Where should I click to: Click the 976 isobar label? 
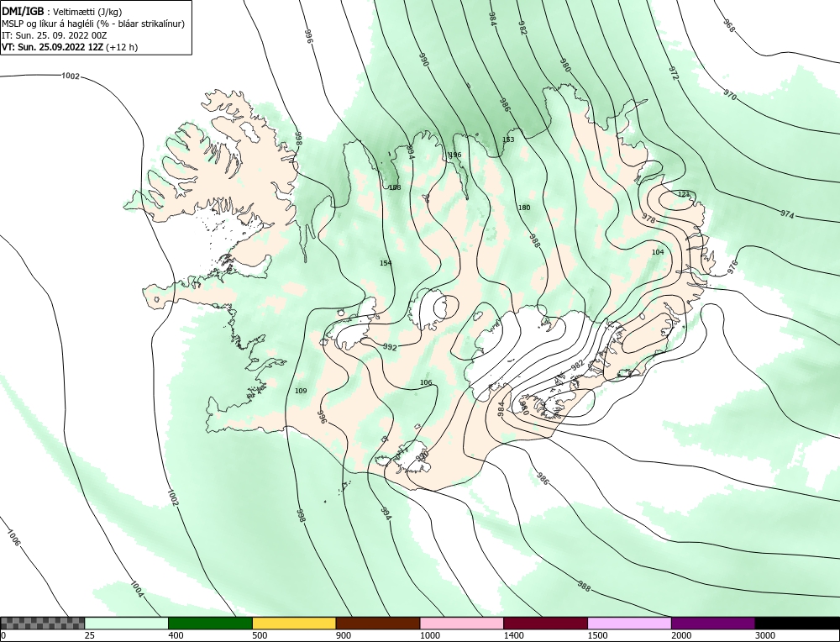[x=732, y=266]
